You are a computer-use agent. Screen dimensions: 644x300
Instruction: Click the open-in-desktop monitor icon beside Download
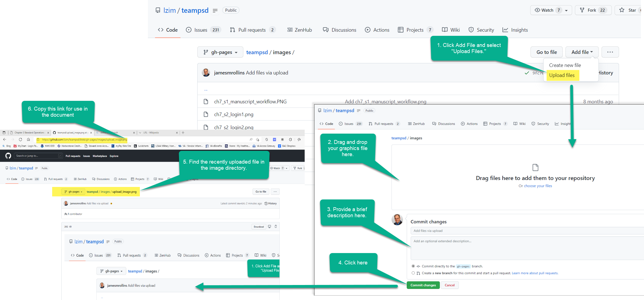click(269, 227)
